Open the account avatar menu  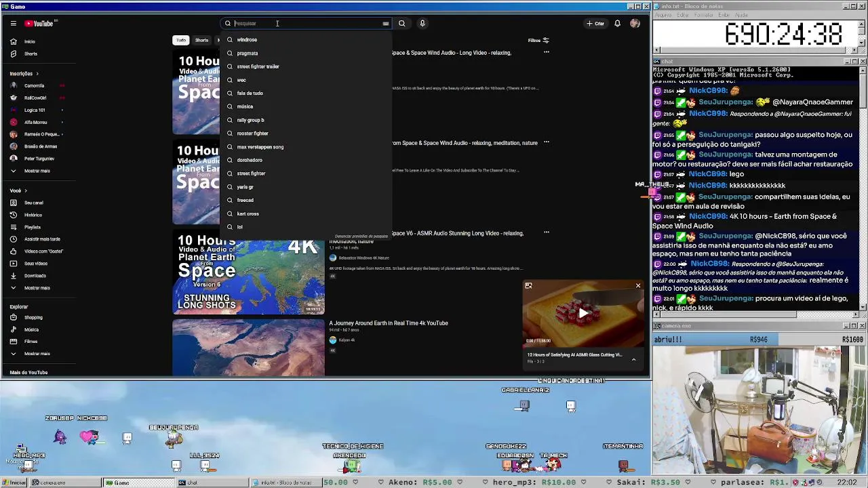[635, 24]
